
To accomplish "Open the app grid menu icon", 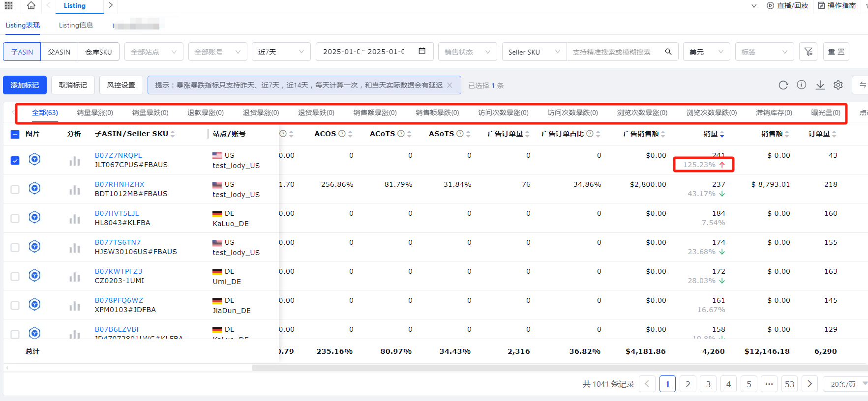I will coord(9,5).
